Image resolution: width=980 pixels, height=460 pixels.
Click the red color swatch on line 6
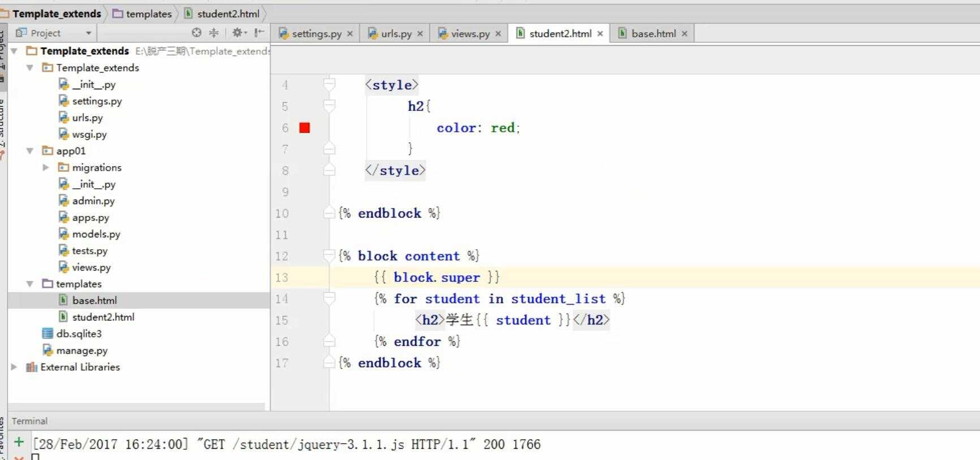click(305, 128)
